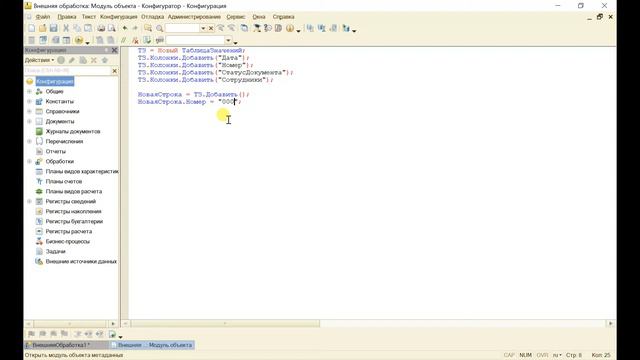
Task: Expand the Документы tree node
Action: click(29, 121)
